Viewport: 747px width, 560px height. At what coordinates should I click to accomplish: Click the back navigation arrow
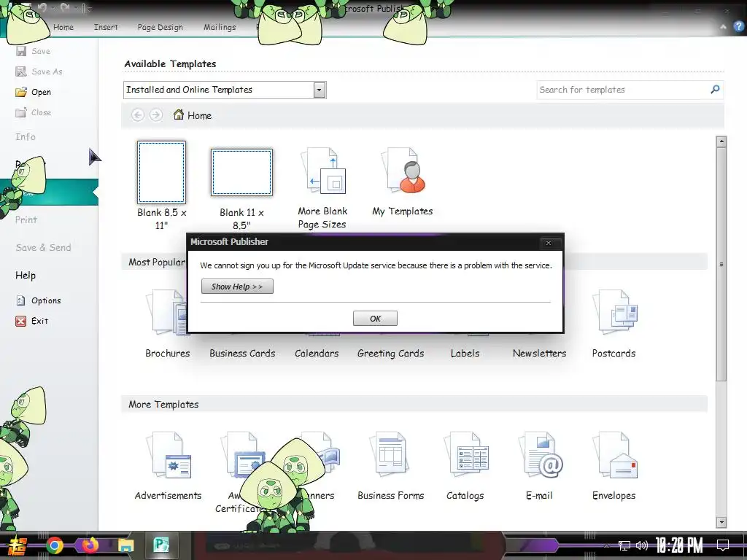(x=138, y=114)
